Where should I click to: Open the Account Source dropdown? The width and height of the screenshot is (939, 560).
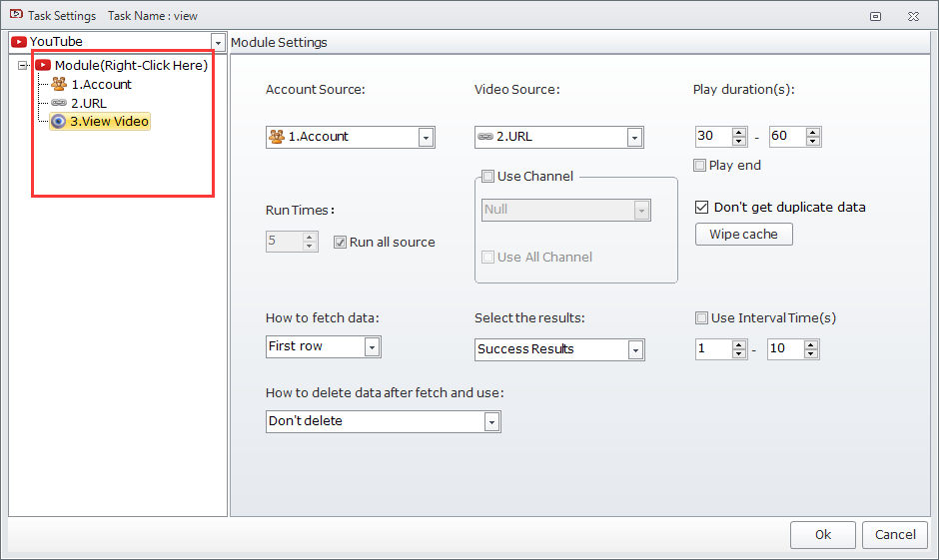426,138
